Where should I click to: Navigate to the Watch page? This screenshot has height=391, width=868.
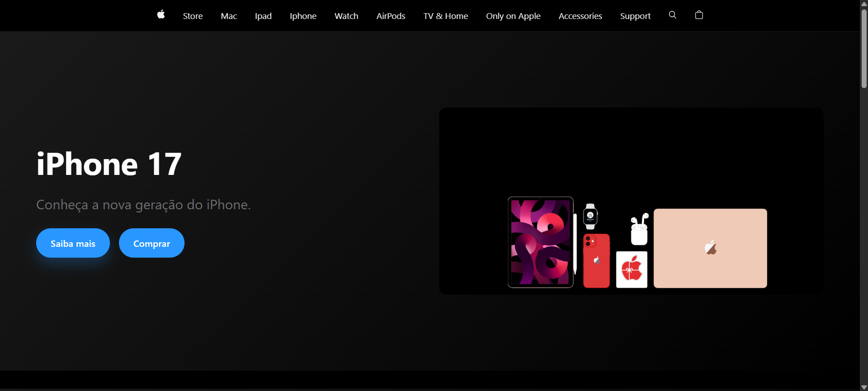pos(346,16)
